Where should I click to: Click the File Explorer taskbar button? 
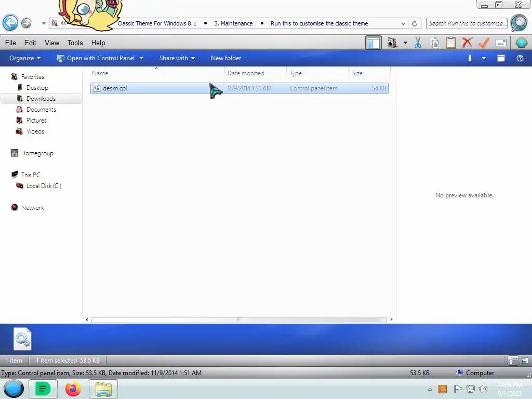coord(103,389)
